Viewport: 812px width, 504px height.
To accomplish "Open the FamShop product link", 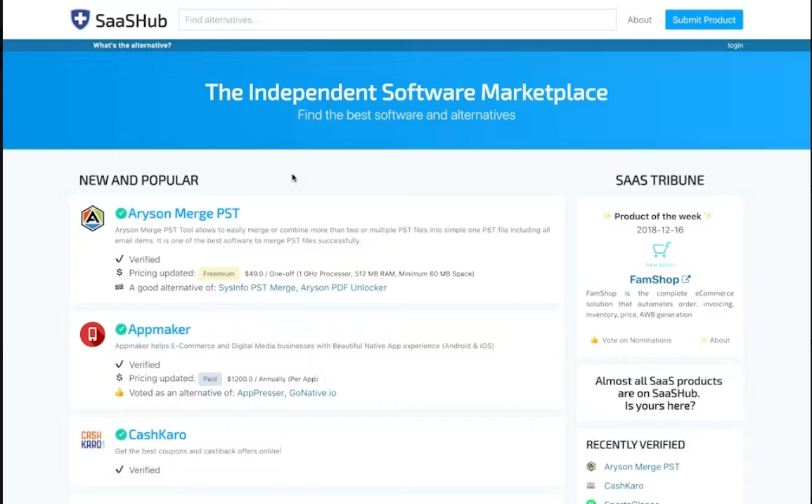I will pos(654,279).
